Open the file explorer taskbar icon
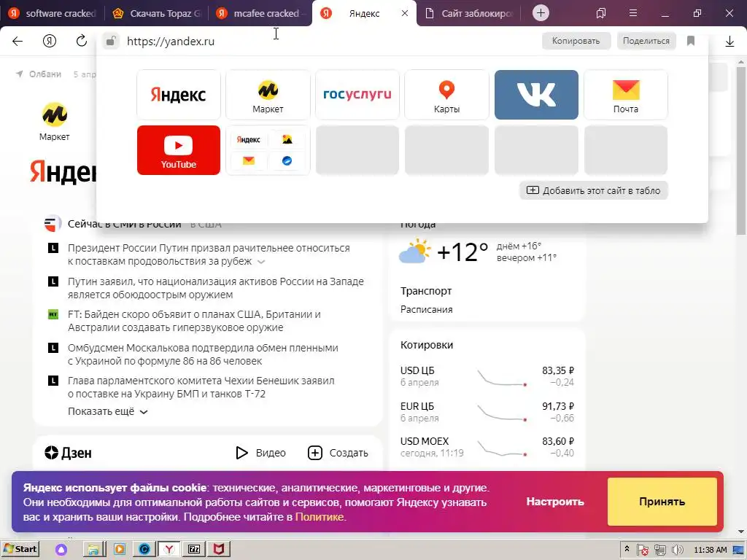The height and width of the screenshot is (560, 747). click(93, 550)
